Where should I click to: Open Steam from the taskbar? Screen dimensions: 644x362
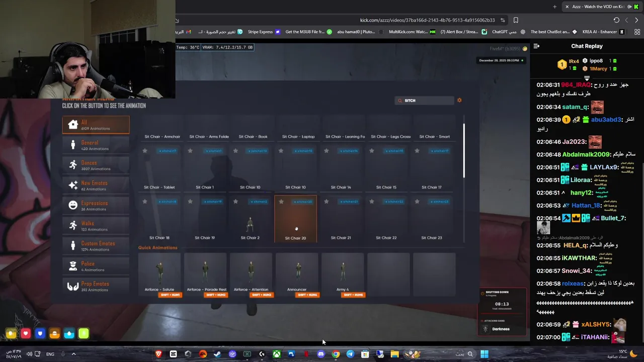pyautogui.click(x=217, y=354)
